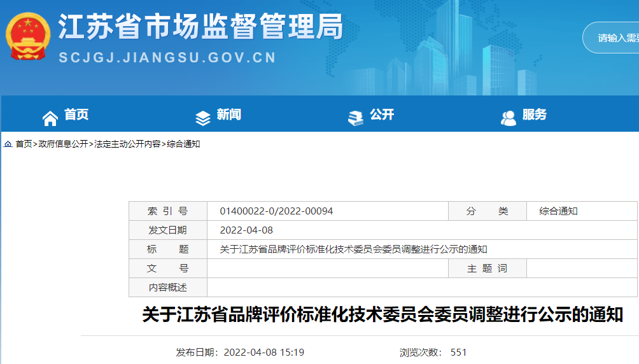
Task: Click the small breadcrumb home icon
Action: 8,144
